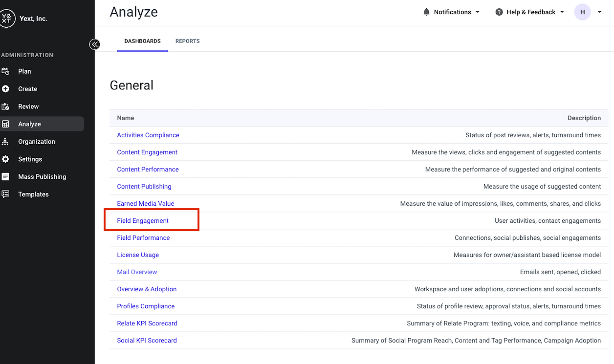Open Create in the sidebar
Viewport: 614px width, 364px height.
[42, 89]
